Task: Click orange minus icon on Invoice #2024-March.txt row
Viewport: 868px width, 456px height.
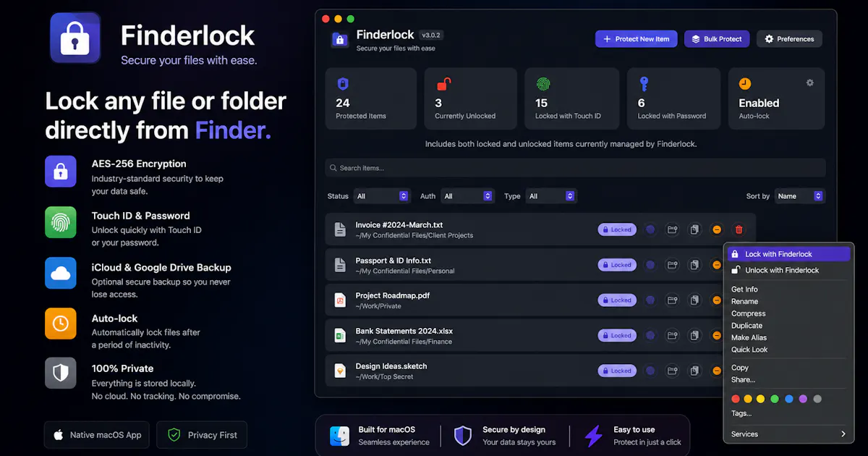Action: tap(716, 229)
